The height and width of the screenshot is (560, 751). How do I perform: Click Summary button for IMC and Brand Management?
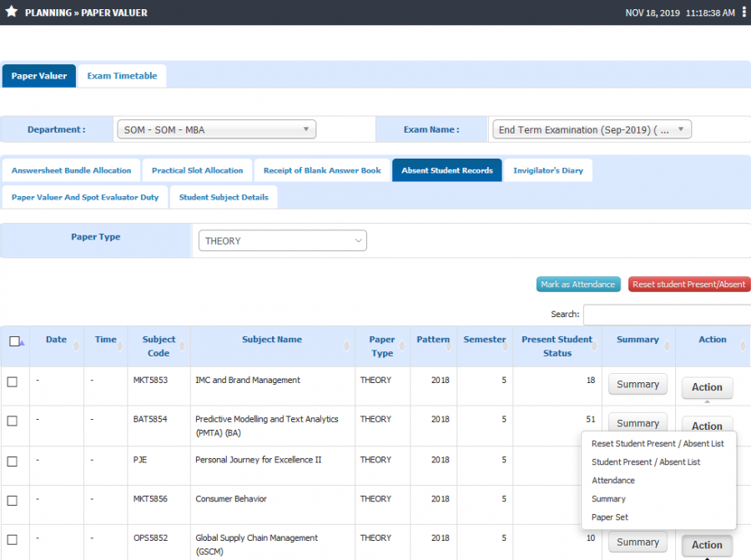pos(638,384)
